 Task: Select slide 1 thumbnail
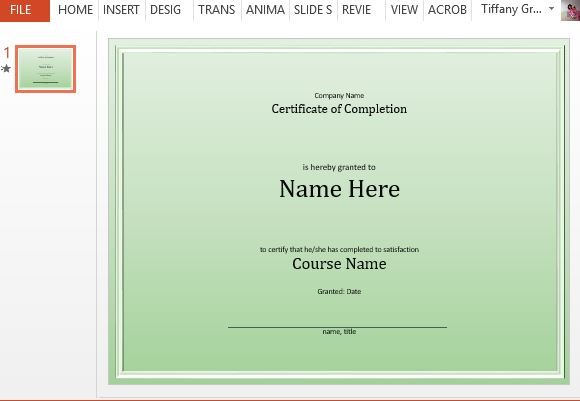[x=45, y=69]
